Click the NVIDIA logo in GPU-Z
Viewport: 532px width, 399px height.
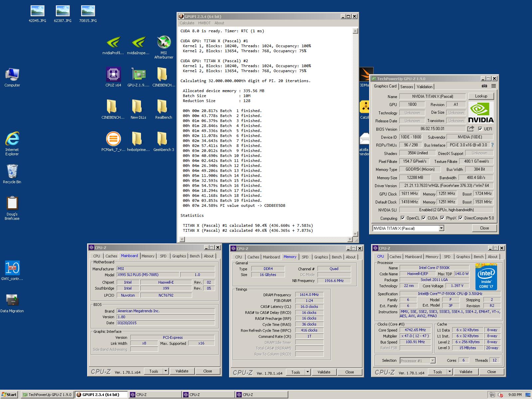(x=481, y=113)
